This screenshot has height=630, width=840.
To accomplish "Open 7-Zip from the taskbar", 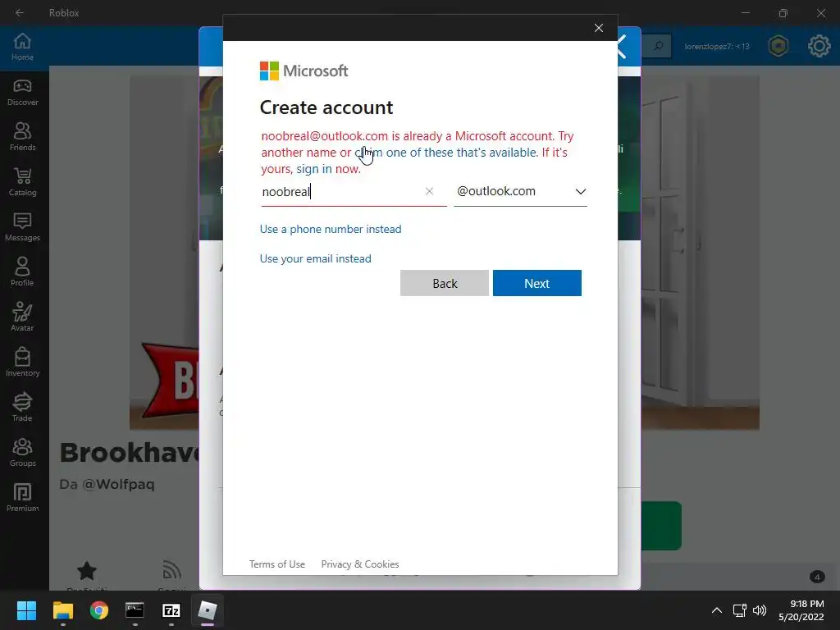I will (171, 610).
